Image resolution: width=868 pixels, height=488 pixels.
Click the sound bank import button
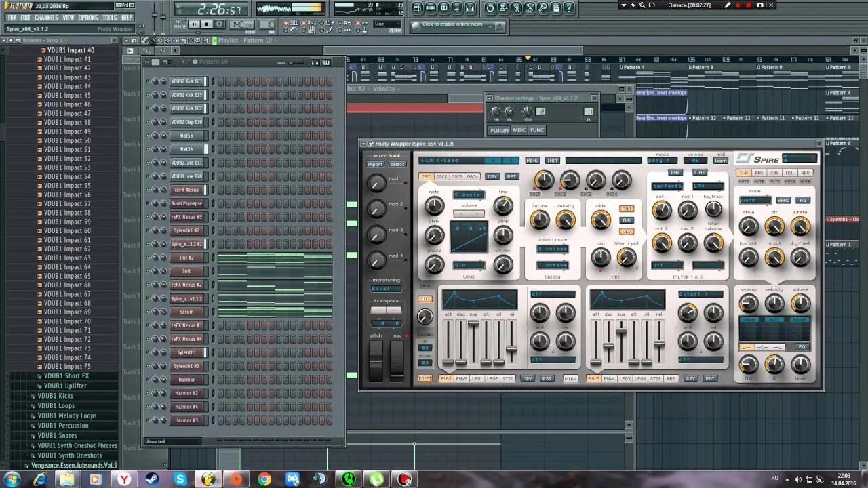(375, 164)
